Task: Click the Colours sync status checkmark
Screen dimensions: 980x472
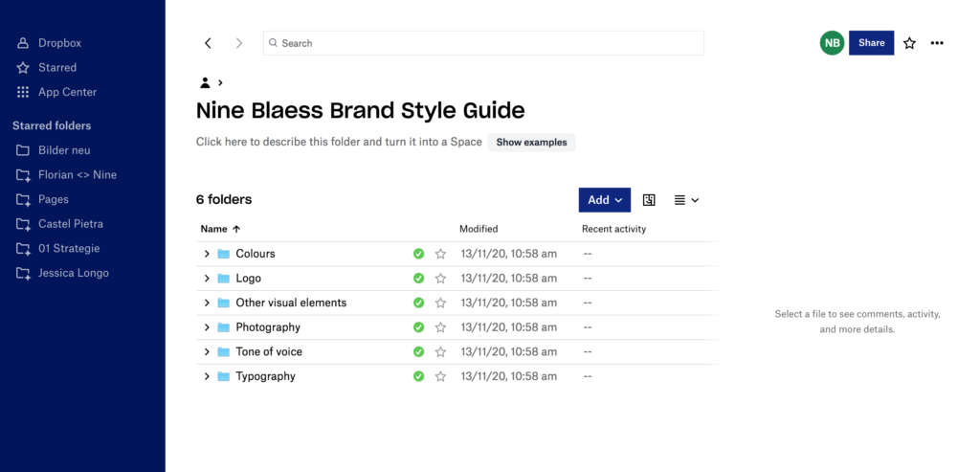Action: (x=419, y=254)
